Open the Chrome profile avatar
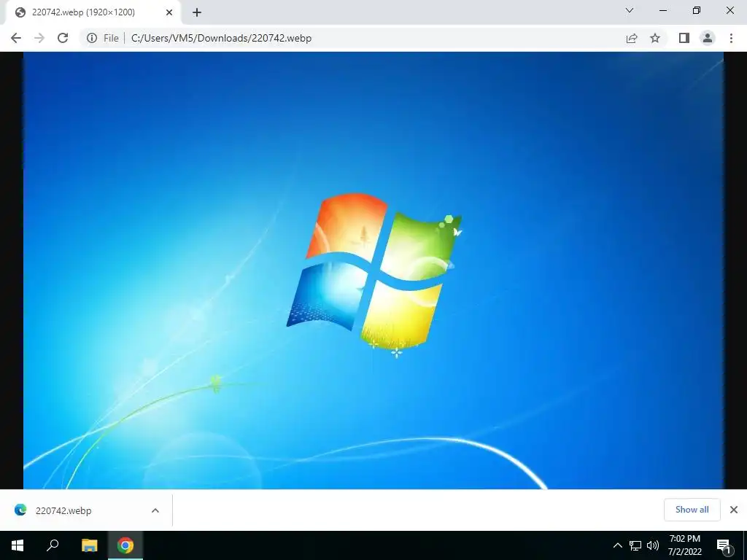The image size is (747, 560). click(x=708, y=38)
